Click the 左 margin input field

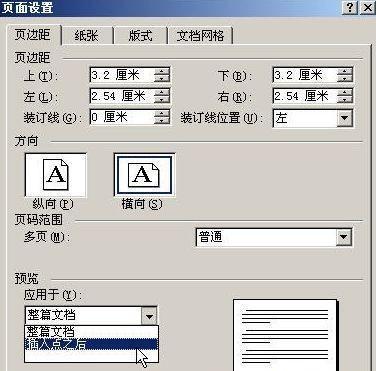click(122, 96)
